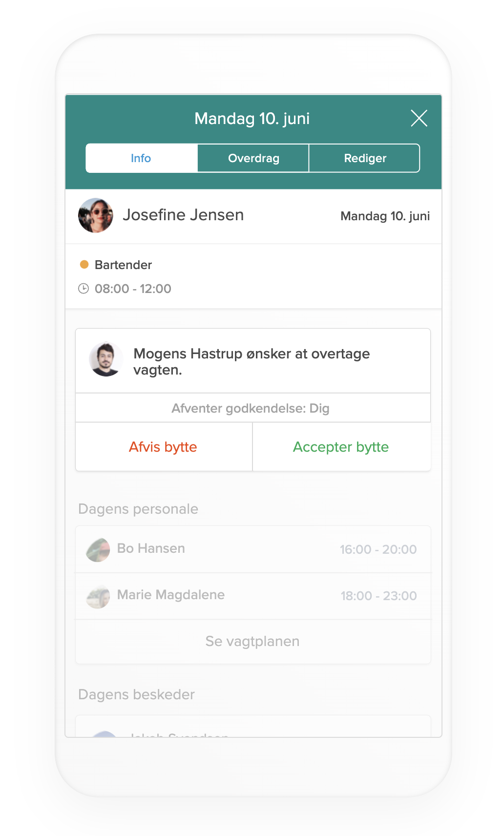This screenshot has height=836, width=504.
Task: Click the Josefine Jensen name text
Action: (x=183, y=215)
